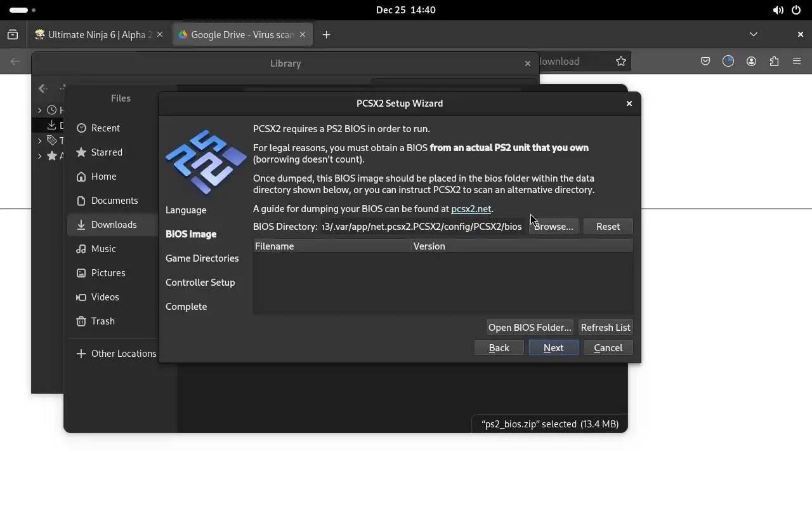812x508 pixels.
Task: Expand Tags tree item in Library
Action: [x=39, y=141]
